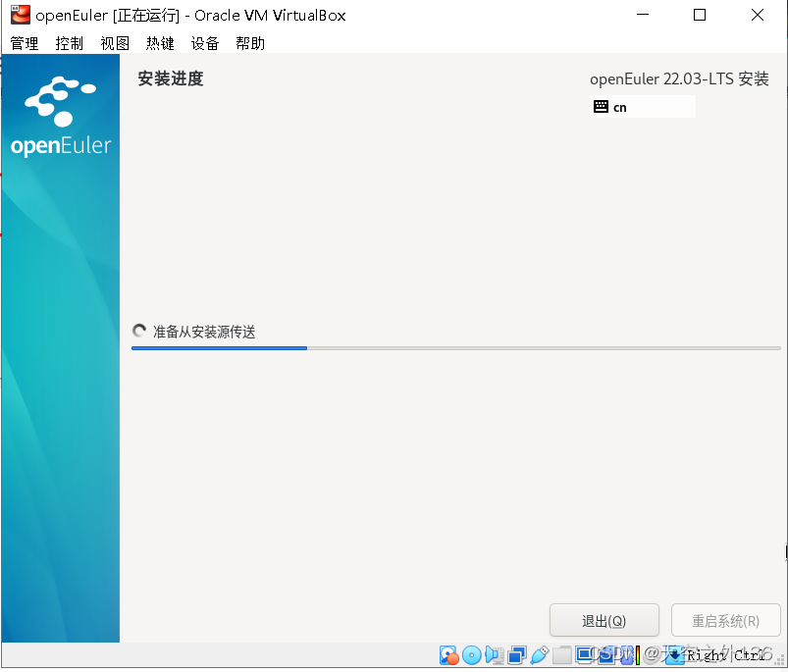This screenshot has height=672, width=788.
Task: Click the 退出(Q) button
Action: pos(604,621)
